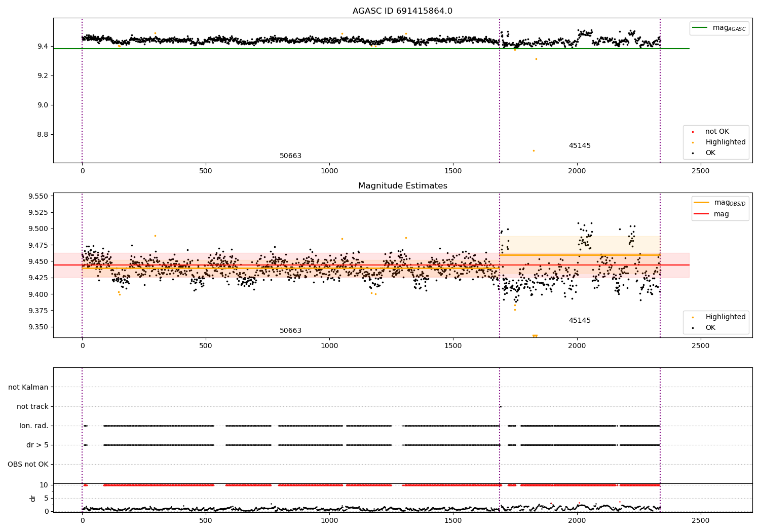Click the 9.425 y-tick in Magnitude Estimates
The width and height of the screenshot is (760, 532).
tap(38, 278)
